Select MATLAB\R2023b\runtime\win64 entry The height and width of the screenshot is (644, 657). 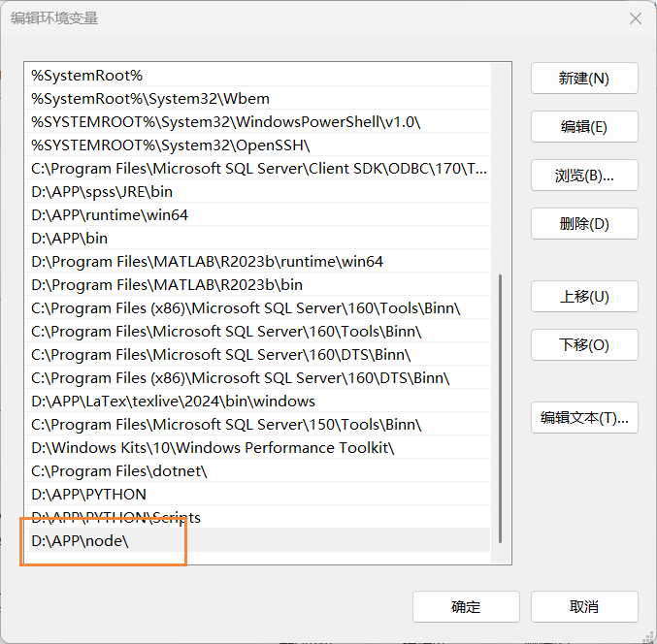coord(258,262)
